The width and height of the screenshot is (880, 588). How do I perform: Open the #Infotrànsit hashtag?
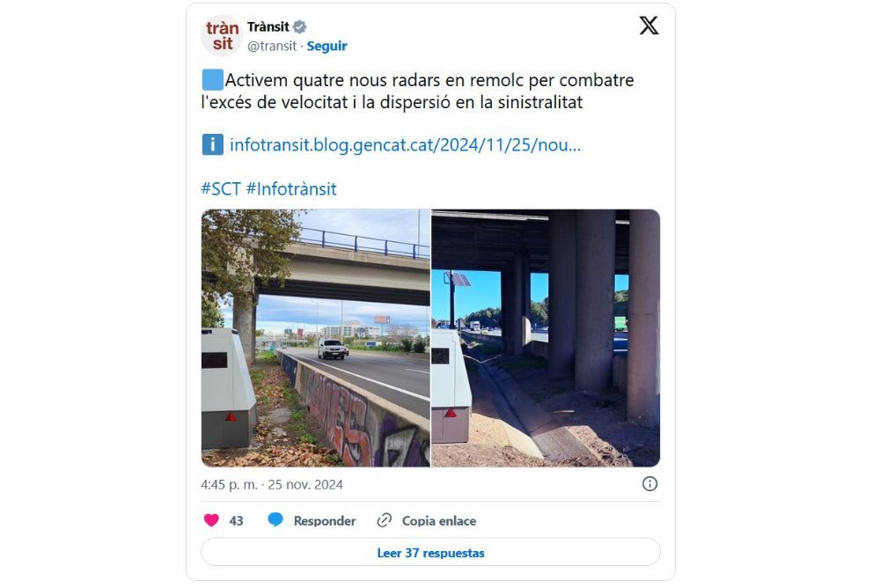click(291, 188)
